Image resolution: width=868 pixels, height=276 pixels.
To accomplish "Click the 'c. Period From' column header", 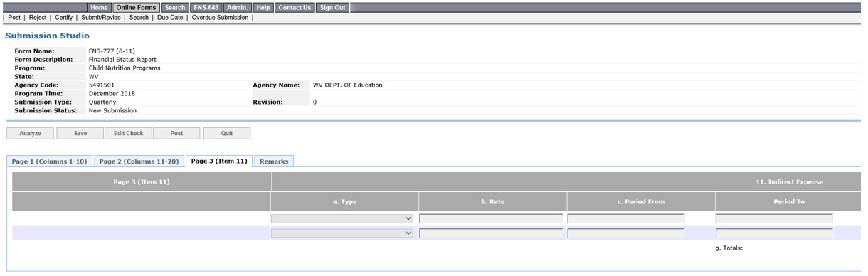I will click(x=641, y=201).
